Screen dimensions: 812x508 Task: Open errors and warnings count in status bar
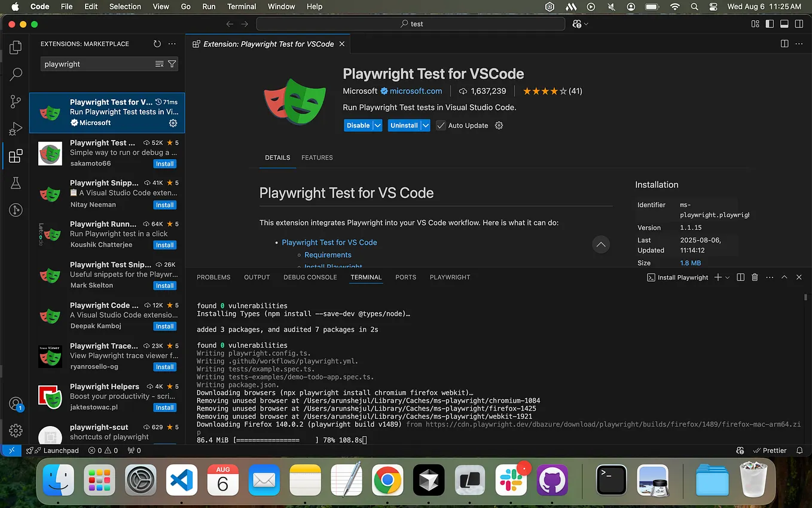click(103, 451)
